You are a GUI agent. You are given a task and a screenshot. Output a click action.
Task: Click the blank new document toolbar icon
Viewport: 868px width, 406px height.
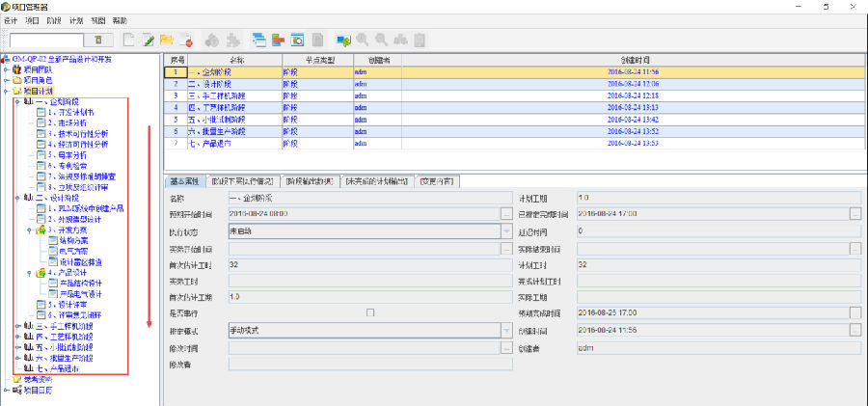coord(129,40)
